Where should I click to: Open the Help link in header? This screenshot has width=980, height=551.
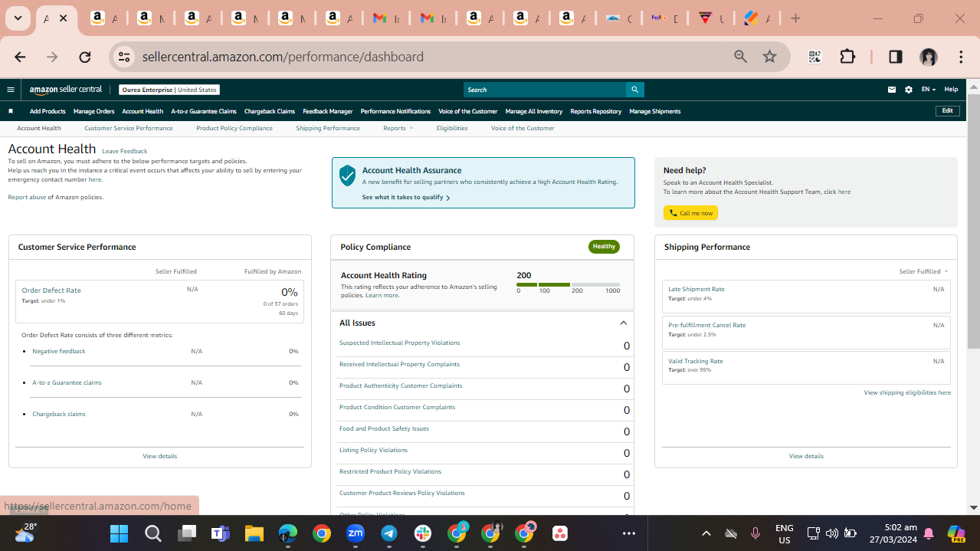coord(951,90)
